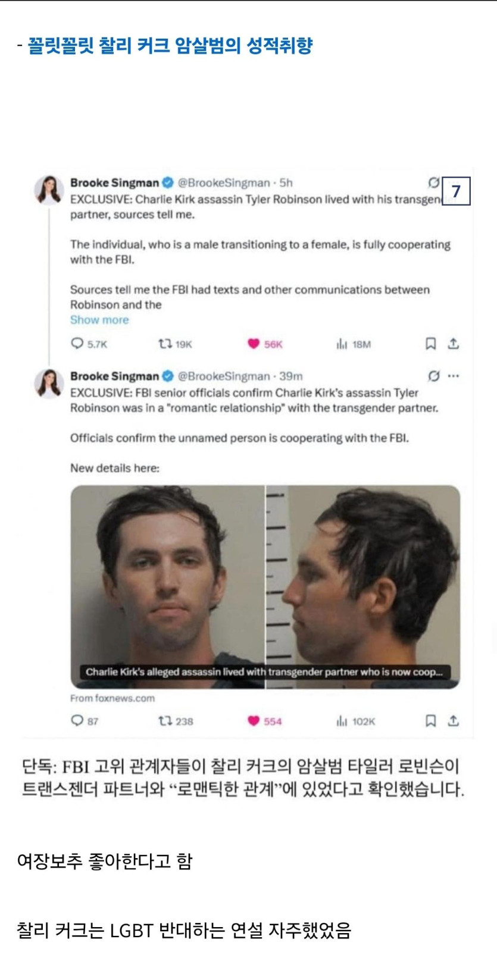
Task: Repost the second tweet showing 238
Action: [x=165, y=721]
